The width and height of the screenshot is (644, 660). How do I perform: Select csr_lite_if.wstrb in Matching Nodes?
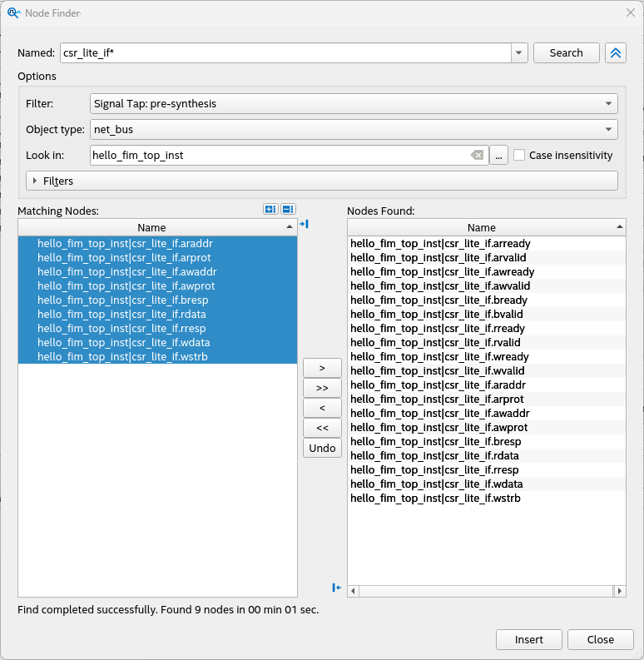click(x=157, y=357)
